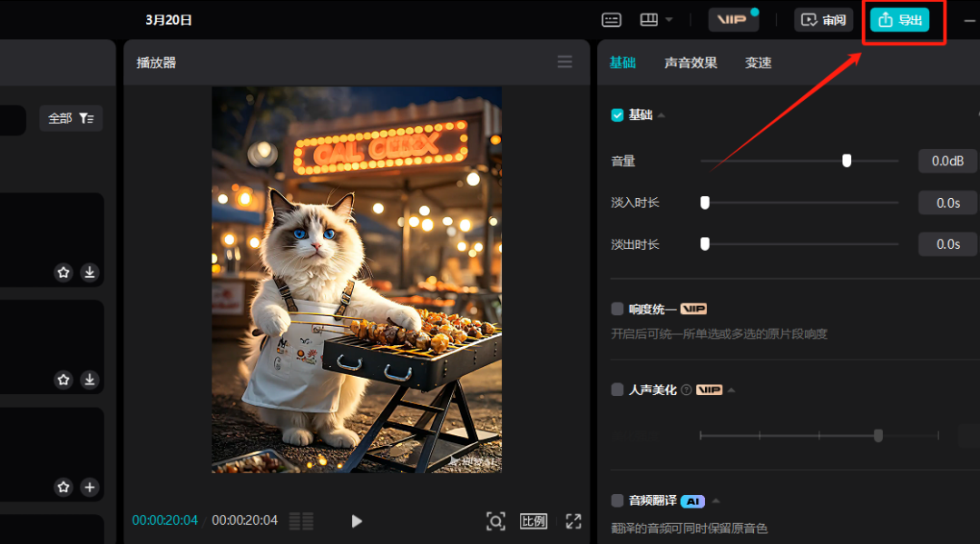Download the second material card
The height and width of the screenshot is (544, 980).
[x=89, y=380]
